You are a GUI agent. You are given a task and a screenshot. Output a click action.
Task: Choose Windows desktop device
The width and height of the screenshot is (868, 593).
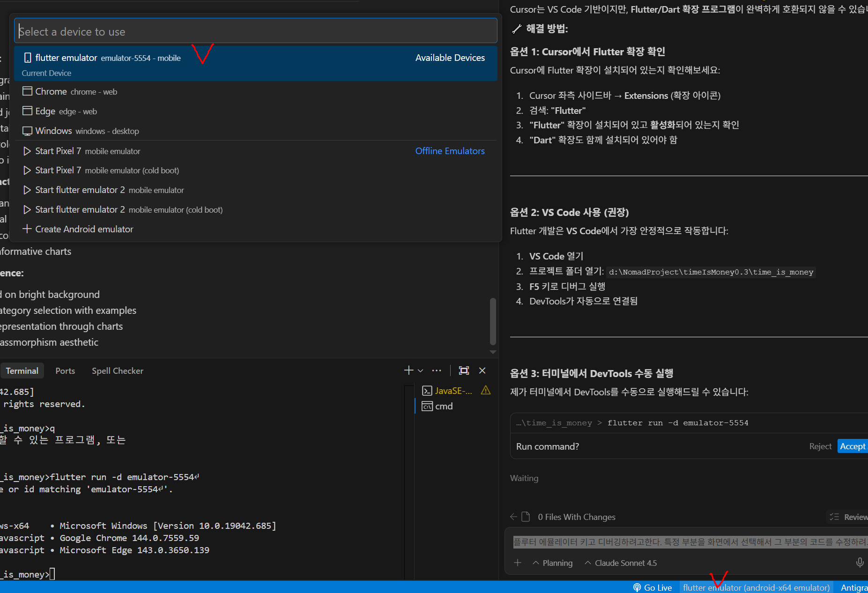click(x=255, y=131)
